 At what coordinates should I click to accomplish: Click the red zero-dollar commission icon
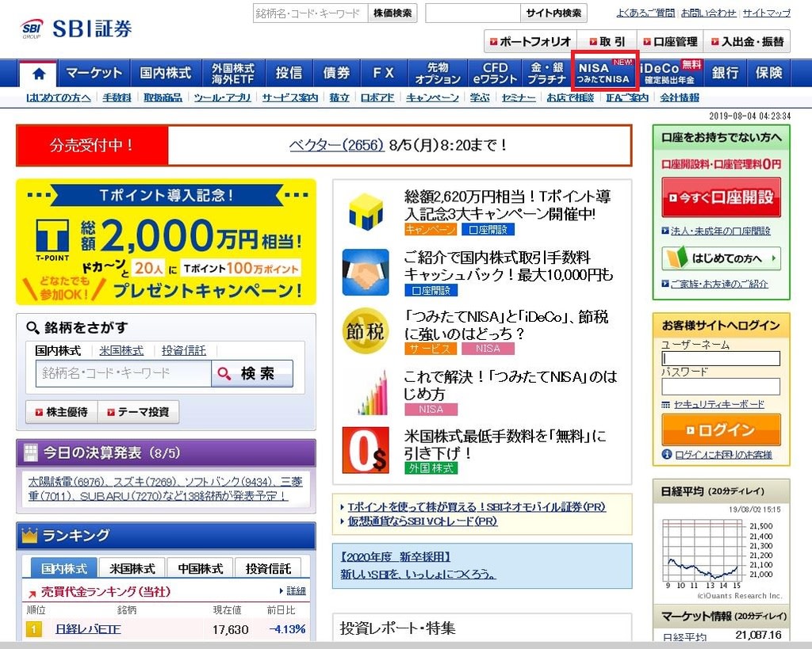click(x=366, y=450)
